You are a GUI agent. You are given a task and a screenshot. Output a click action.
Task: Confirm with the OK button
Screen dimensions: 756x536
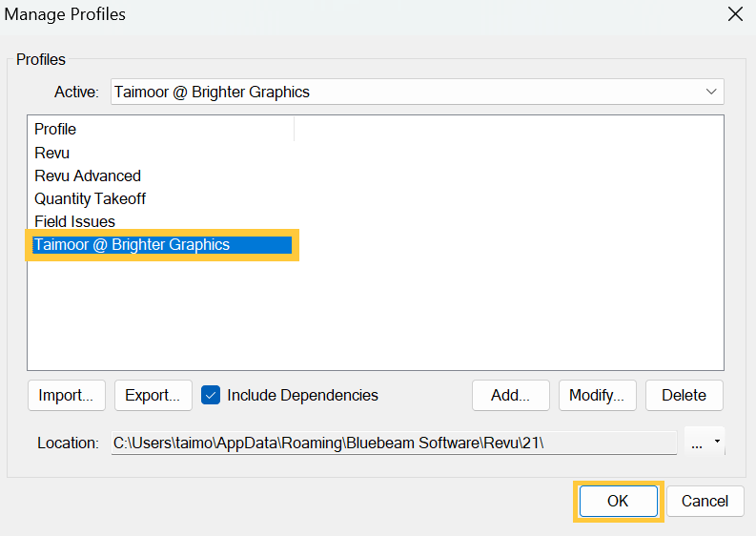coord(618,501)
